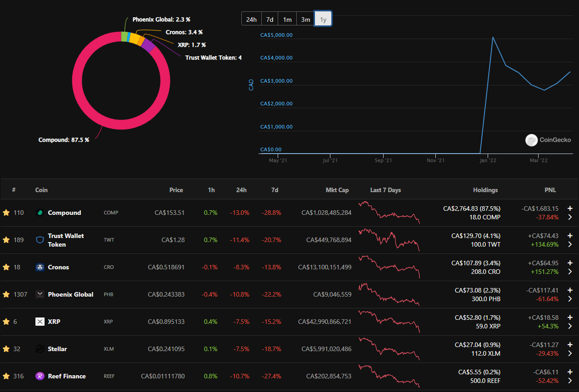Toggle the favorite star for Trust Wallet Token

pos(6,240)
